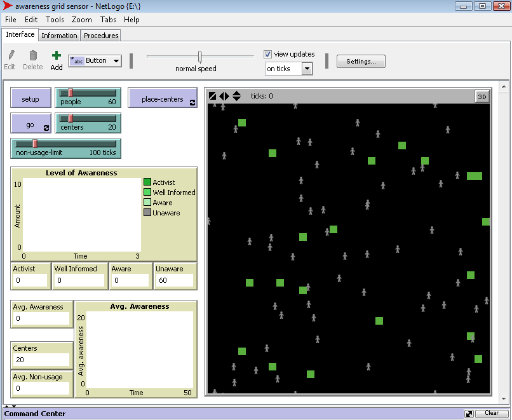Image resolution: width=512 pixels, height=420 pixels.
Task: Switch to the Procedures tab
Action: point(101,36)
